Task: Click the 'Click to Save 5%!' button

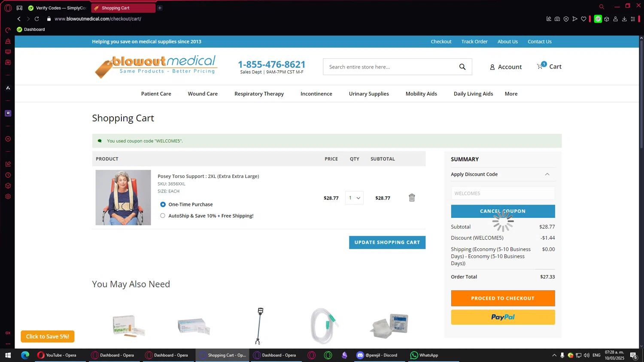Action: [x=48, y=336]
